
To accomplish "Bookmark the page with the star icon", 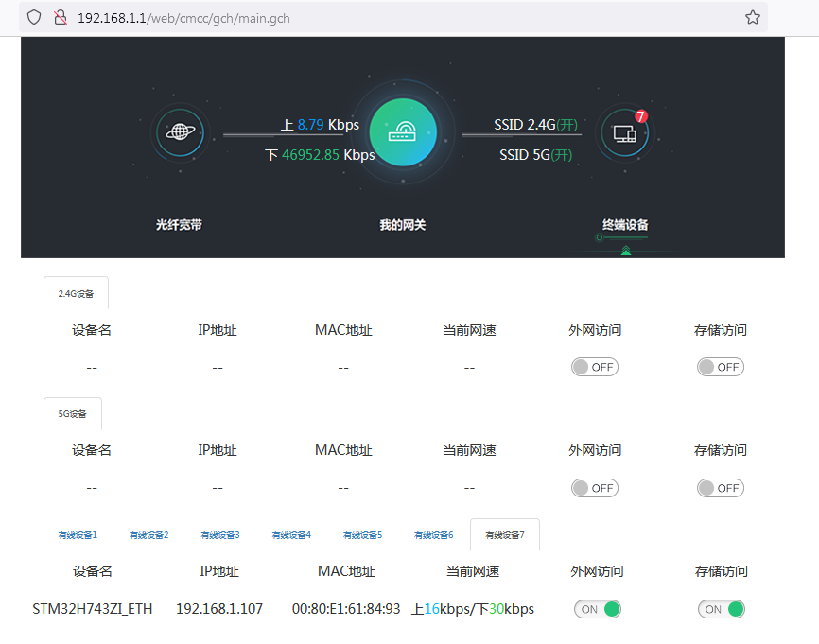I will [752, 17].
